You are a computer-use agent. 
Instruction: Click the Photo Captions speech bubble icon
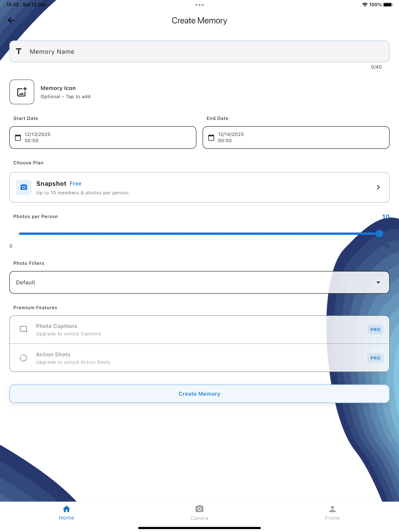point(23,329)
